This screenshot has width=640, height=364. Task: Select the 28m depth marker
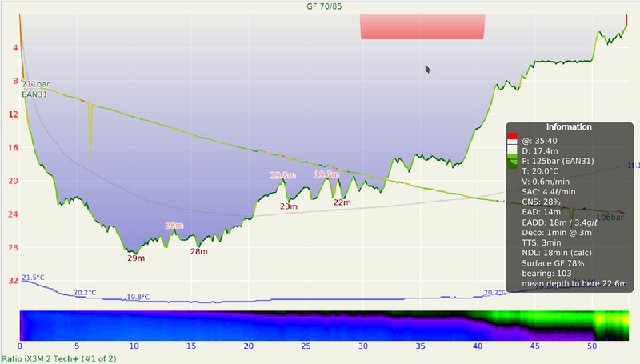coord(198,252)
